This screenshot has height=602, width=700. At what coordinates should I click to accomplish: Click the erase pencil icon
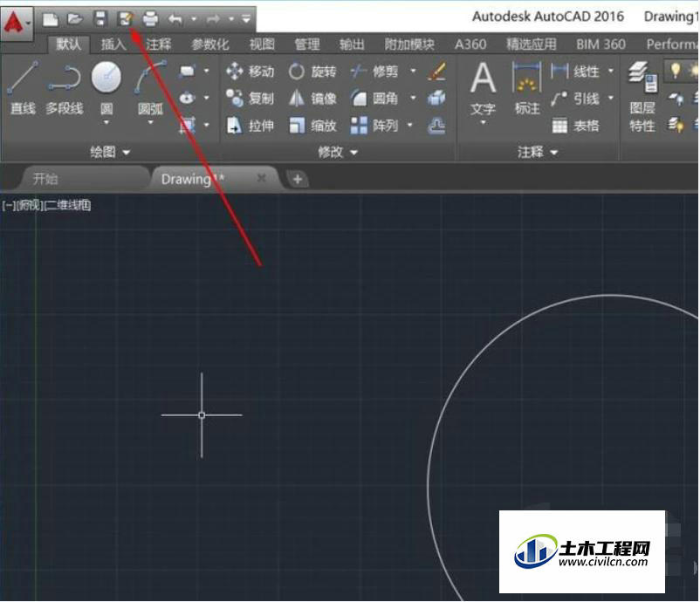pos(436,71)
